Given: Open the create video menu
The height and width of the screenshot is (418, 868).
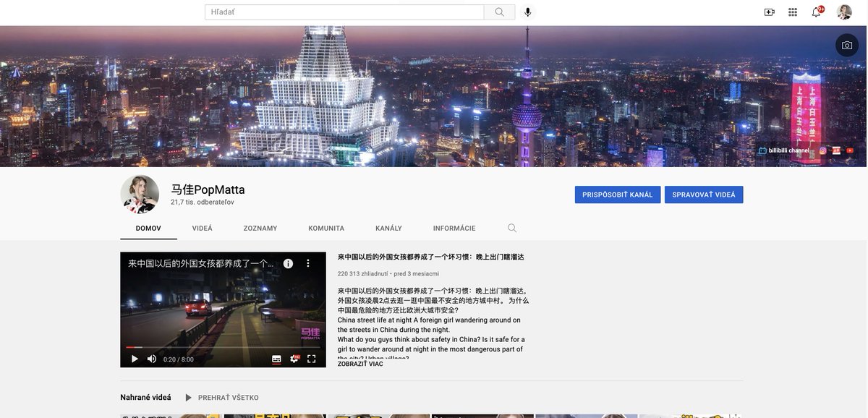Looking at the screenshot, I should (x=769, y=12).
